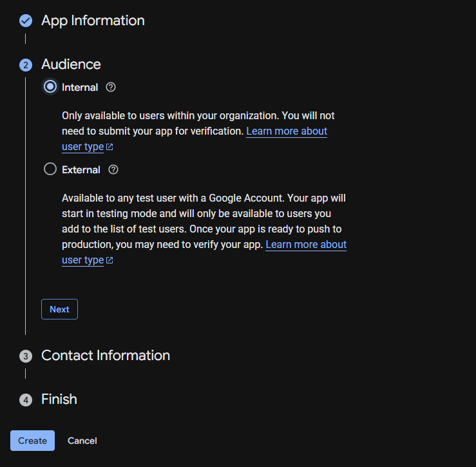The width and height of the screenshot is (476, 467).
Task: Jump to Contact Information step
Action: coord(106,356)
